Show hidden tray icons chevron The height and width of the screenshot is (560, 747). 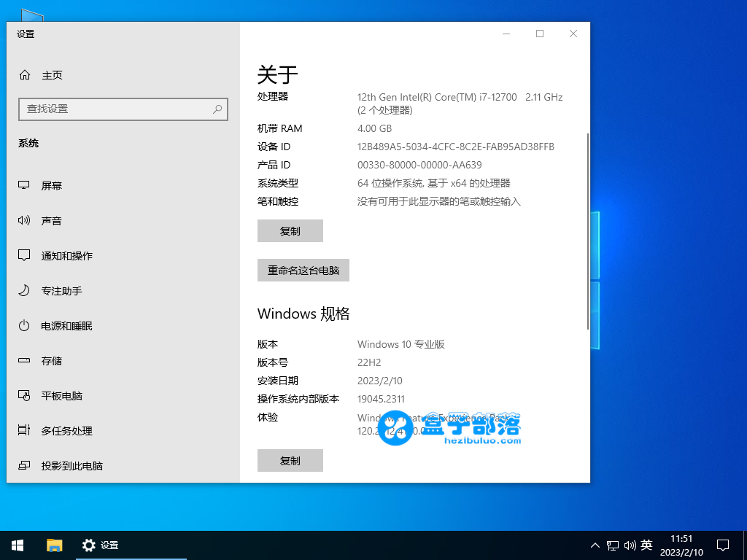(x=595, y=545)
